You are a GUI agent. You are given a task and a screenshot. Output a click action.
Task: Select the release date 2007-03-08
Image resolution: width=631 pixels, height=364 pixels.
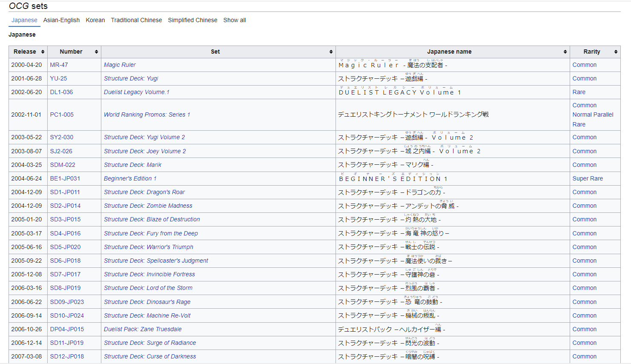click(27, 356)
